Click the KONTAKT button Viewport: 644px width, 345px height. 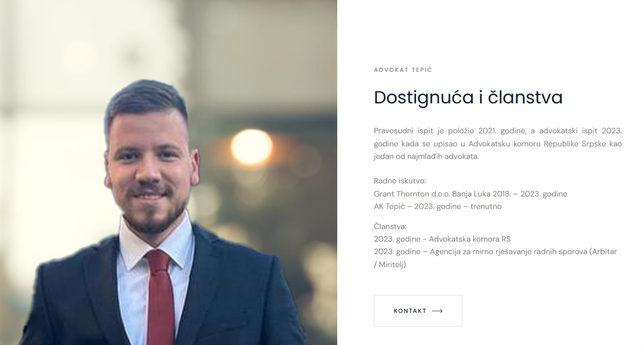[x=418, y=311]
